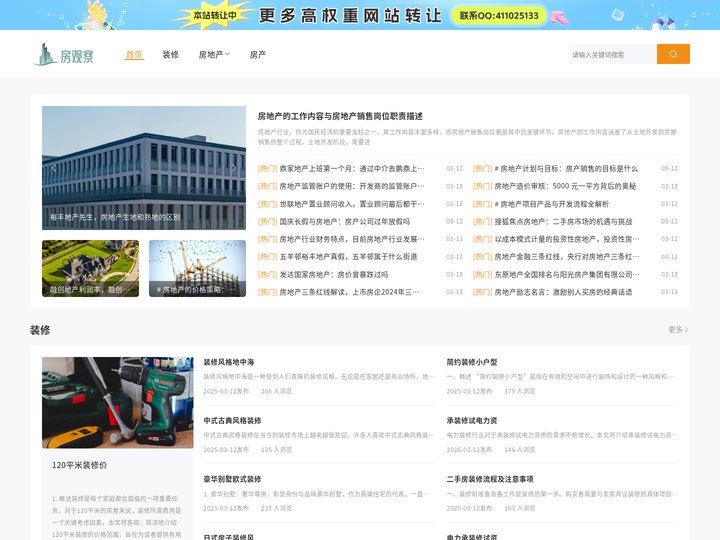
Task: Open 装修风格地中海 article
Action: pos(229,362)
